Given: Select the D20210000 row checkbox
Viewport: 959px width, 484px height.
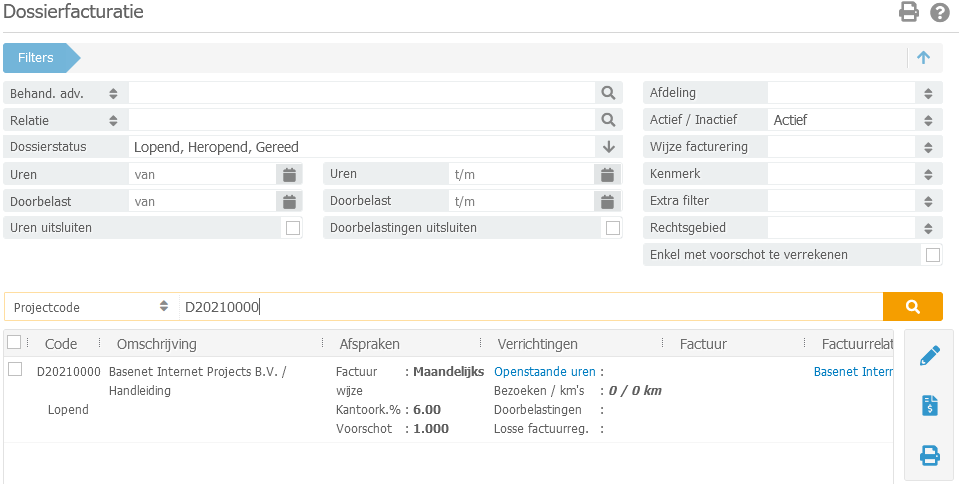Looking at the screenshot, I should (x=15, y=370).
